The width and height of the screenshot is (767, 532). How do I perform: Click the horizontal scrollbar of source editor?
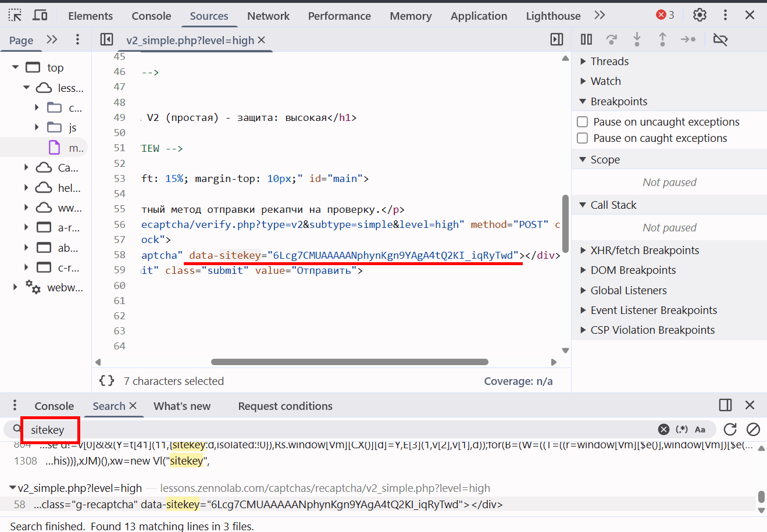pos(349,362)
